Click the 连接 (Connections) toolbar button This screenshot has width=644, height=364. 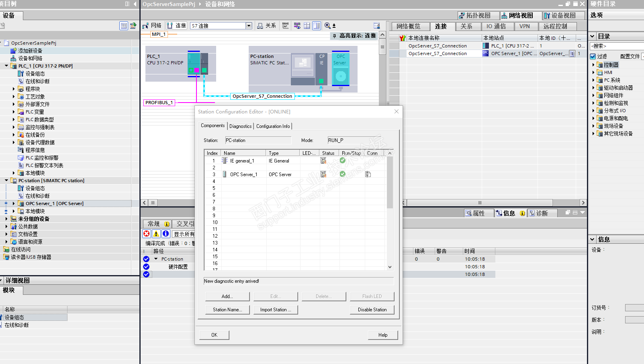[x=176, y=26]
